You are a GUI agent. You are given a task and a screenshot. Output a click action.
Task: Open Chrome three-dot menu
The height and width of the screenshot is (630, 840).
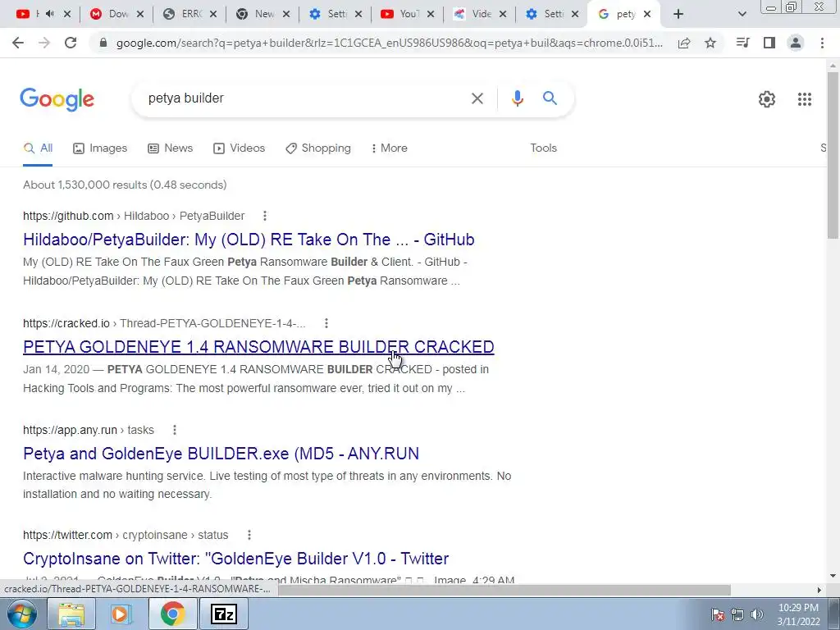click(x=822, y=43)
